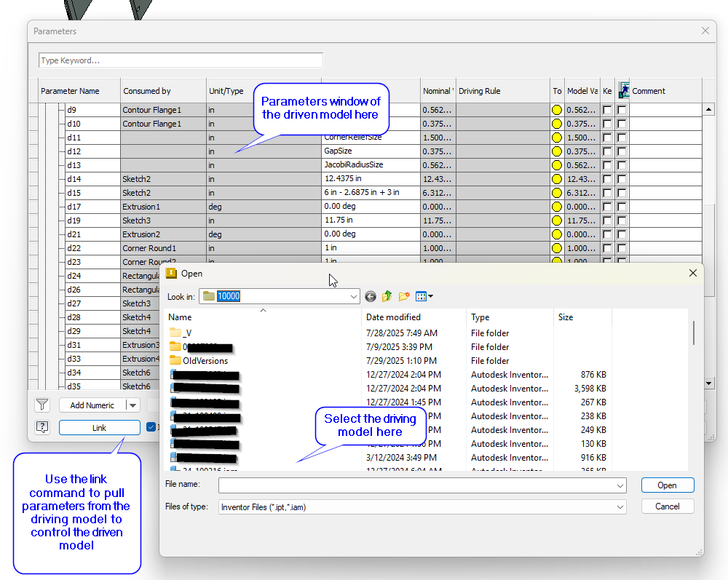Image resolution: width=728 pixels, height=580 pixels.
Task: Click the yellow tolerance circle for d19
Action: tap(557, 221)
